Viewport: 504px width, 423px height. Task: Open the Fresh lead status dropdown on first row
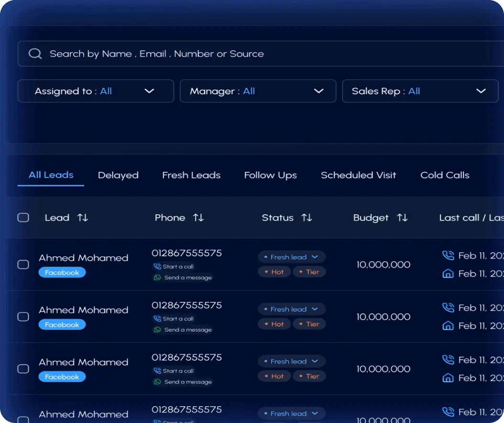point(292,257)
